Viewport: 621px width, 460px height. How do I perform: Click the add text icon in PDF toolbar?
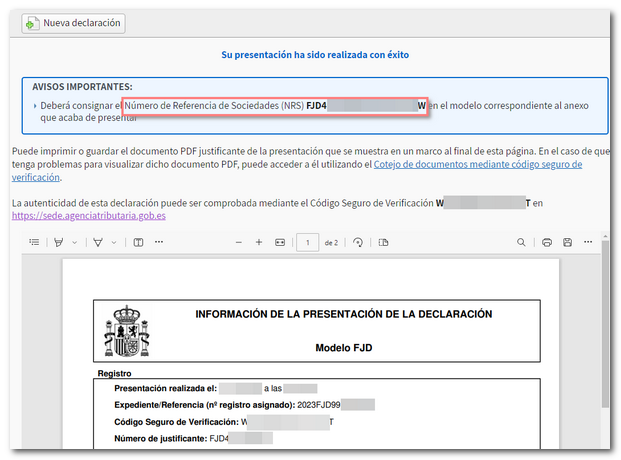point(138,242)
